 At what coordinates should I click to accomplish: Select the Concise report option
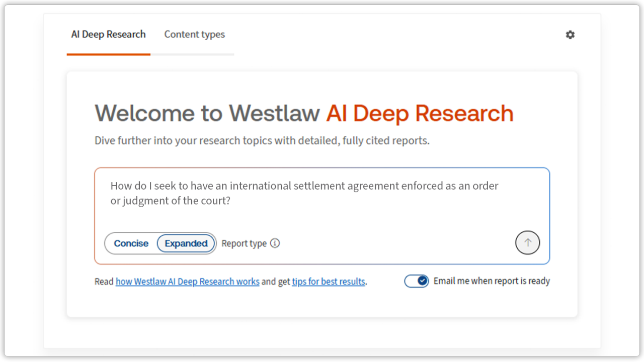click(131, 243)
